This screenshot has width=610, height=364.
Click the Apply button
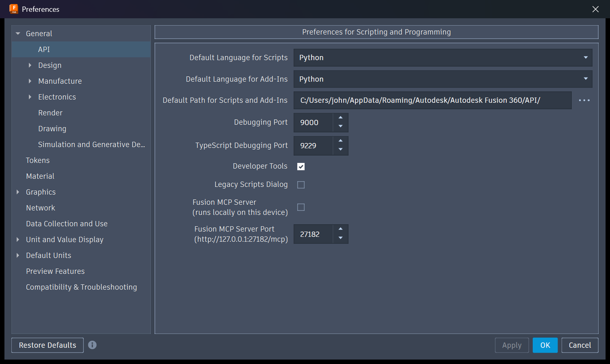click(x=512, y=345)
